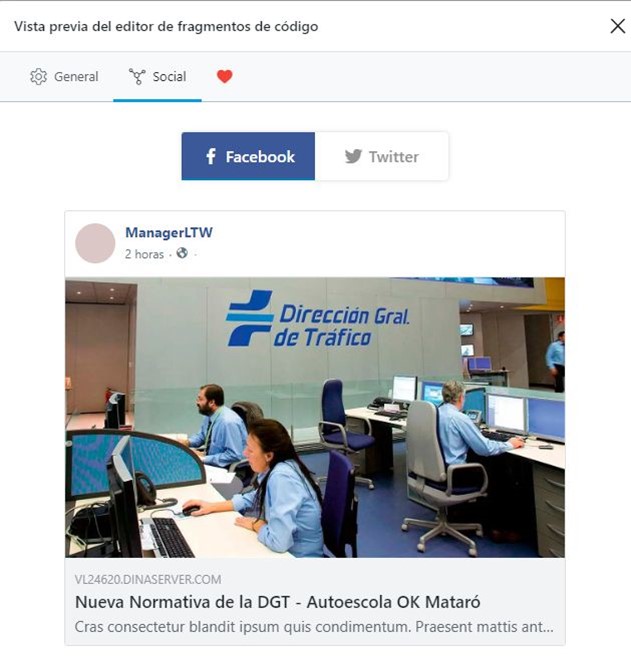Switch to the General tab label
631x662 pixels.
(x=76, y=76)
